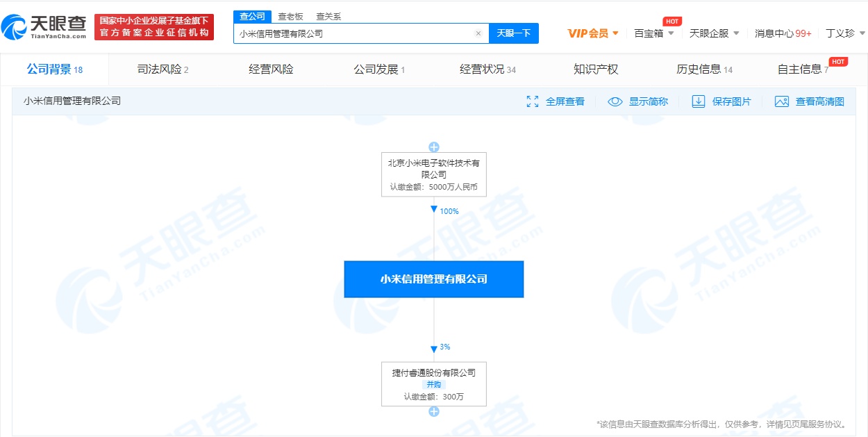Viewport: 868px width, 437px height.
Task: Select the 查公司 search tab
Action: click(252, 17)
